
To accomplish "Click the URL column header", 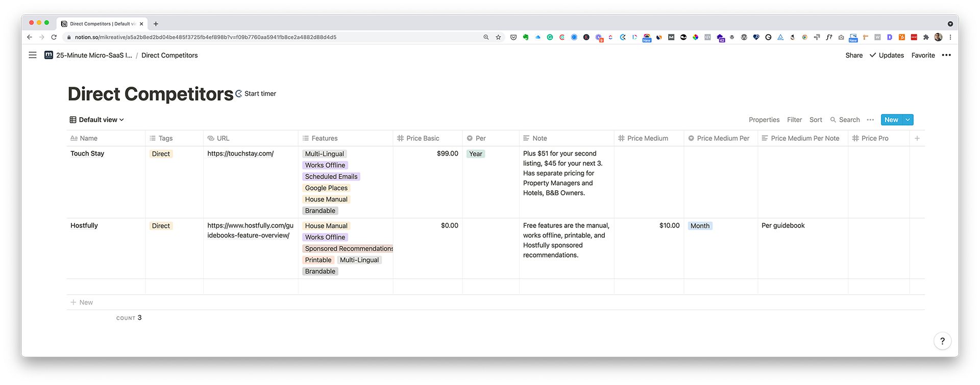I will point(251,138).
